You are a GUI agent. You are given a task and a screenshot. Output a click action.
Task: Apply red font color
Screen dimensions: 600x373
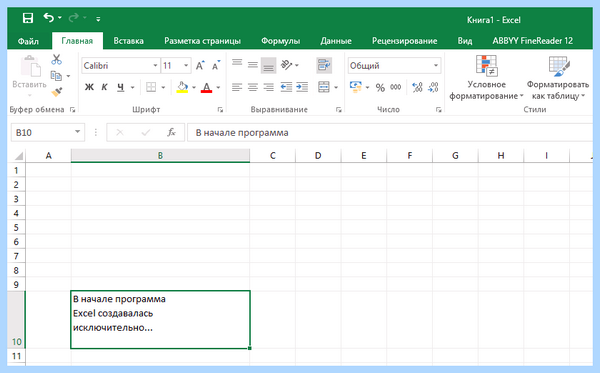tap(207, 87)
